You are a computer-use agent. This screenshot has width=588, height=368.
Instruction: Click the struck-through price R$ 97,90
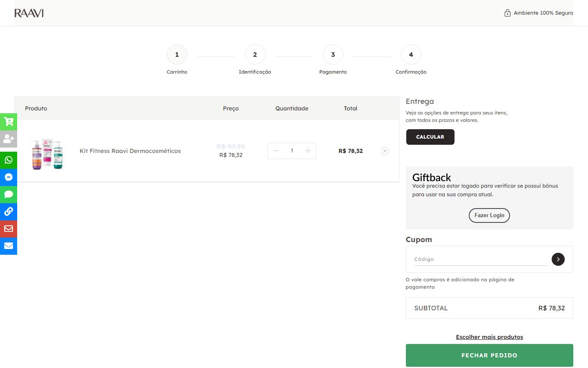point(231,146)
